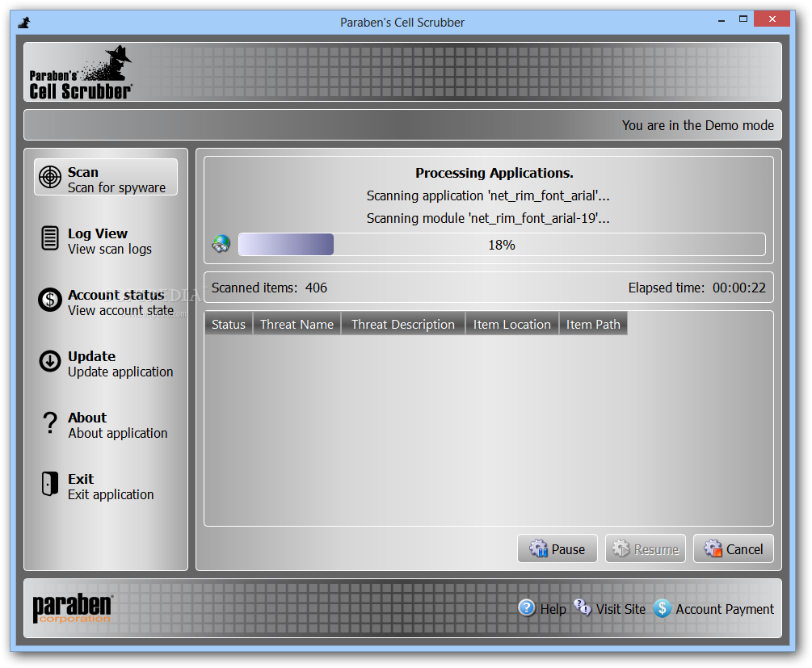Sort by Item Path column header
Image resolution: width=812 pixels, height=668 pixels.
[x=593, y=324]
